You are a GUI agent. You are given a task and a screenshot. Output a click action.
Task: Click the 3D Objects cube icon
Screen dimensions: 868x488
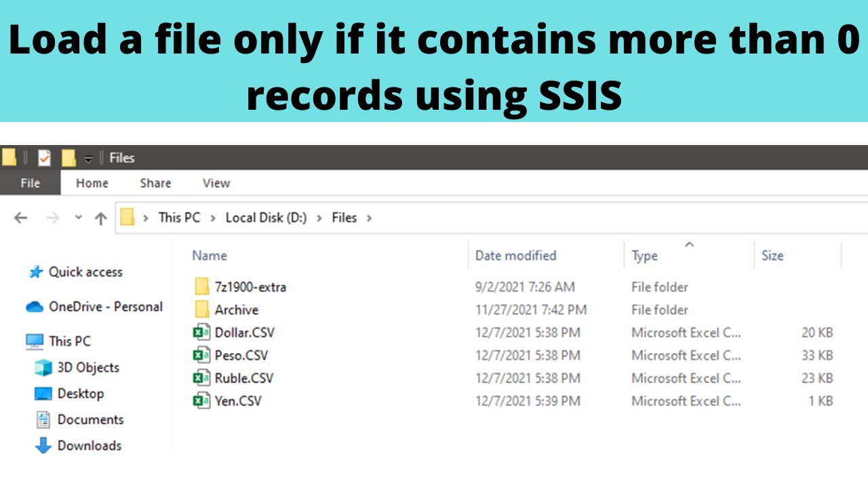click(x=43, y=367)
